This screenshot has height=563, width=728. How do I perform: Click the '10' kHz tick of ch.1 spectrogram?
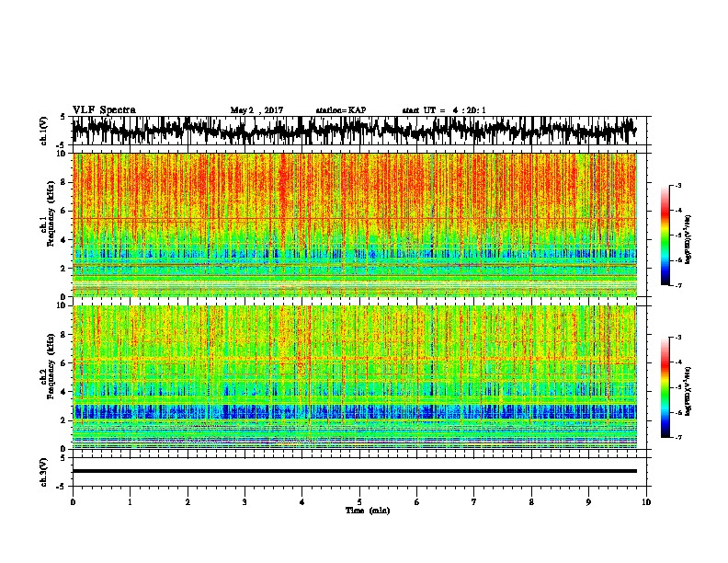pos(63,154)
